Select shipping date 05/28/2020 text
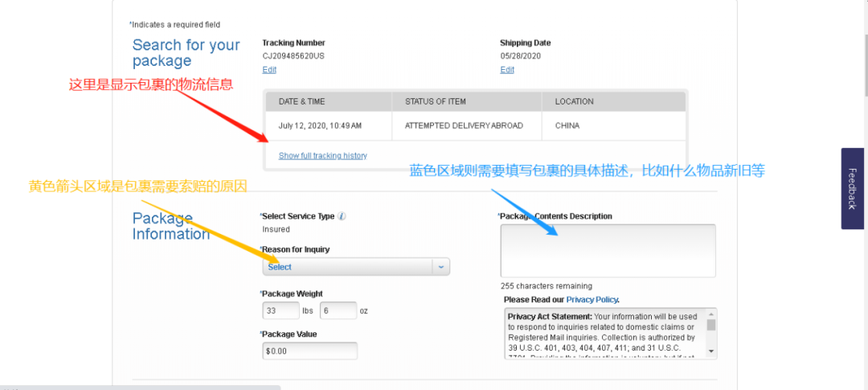 pyautogui.click(x=520, y=56)
